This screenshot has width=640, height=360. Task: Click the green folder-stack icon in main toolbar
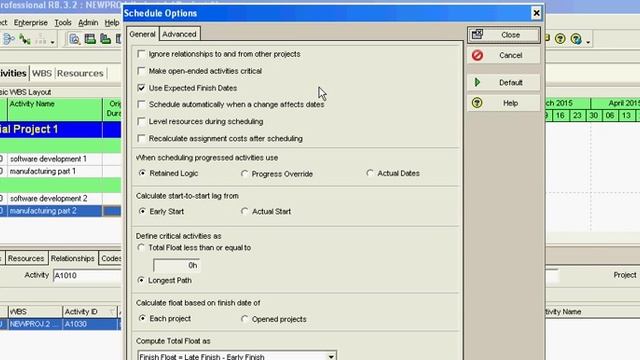105,39
